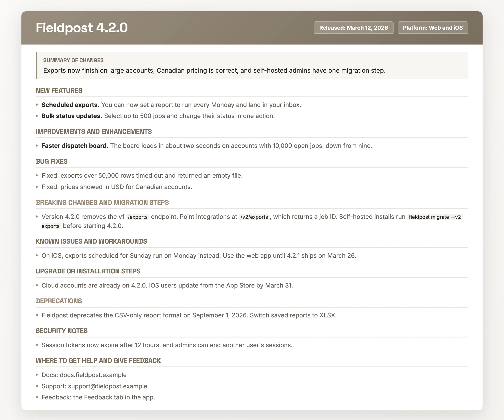
Task: Click 'BREAKING CHANGES AND MIGRATION STEPS' heading
Action: click(x=102, y=202)
